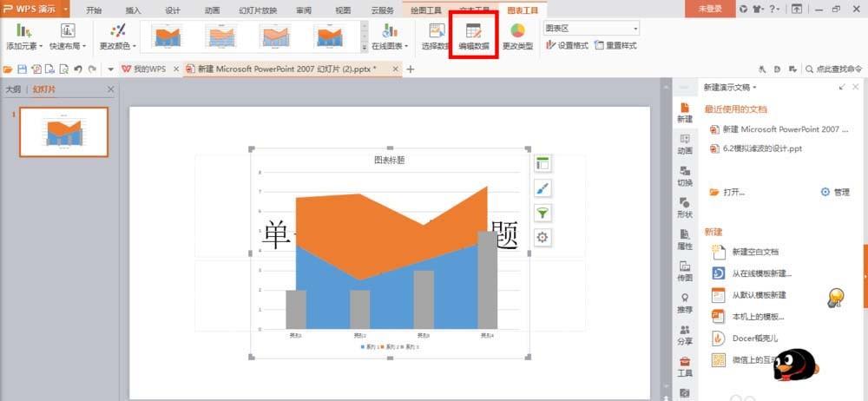The image size is (868, 401).
Task: Open the chart elements button beside the chart
Action: click(x=543, y=163)
